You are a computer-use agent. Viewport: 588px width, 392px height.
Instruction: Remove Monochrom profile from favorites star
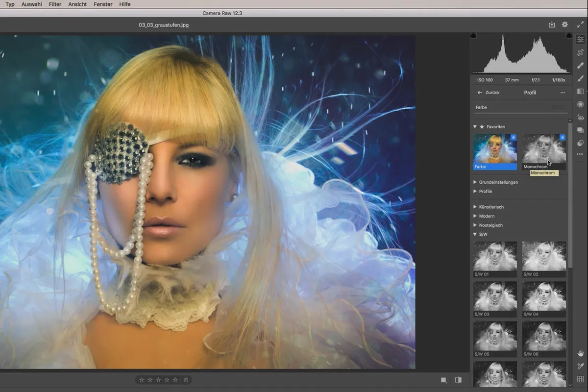562,138
